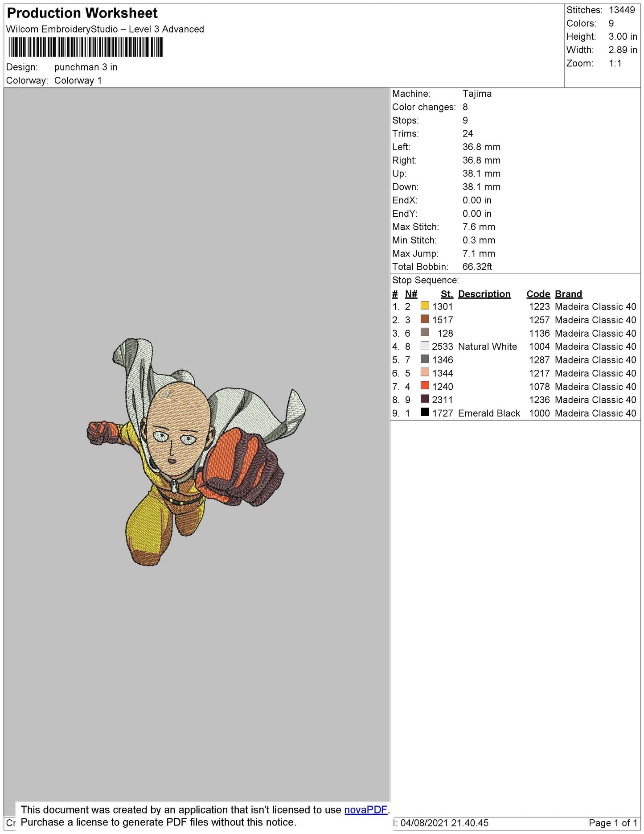The height and width of the screenshot is (834, 644).
Task: Click design name 'punchman 3 in'
Action: pos(86,67)
